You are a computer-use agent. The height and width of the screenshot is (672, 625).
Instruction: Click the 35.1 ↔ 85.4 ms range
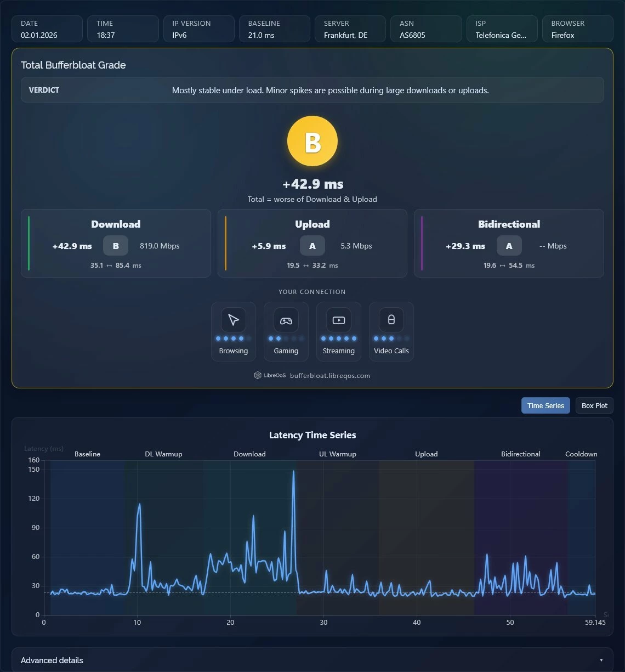(116, 266)
